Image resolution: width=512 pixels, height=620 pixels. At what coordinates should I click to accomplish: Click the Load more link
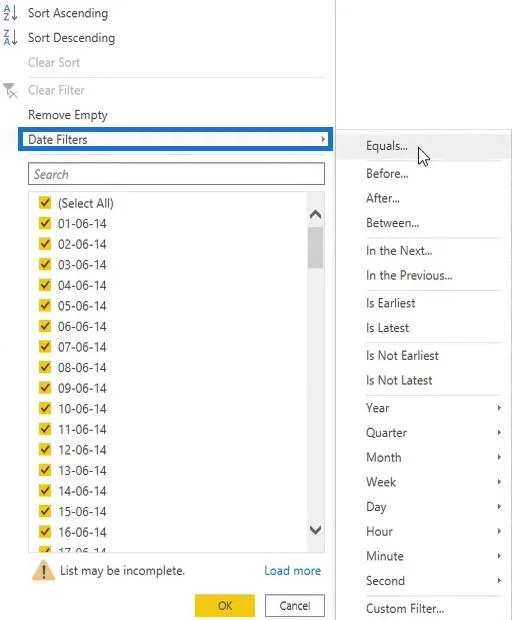293,570
